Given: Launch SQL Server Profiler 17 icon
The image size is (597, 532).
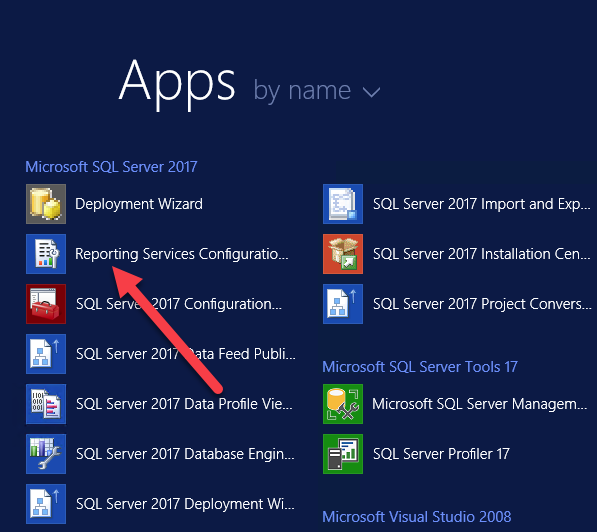Looking at the screenshot, I should click(343, 454).
